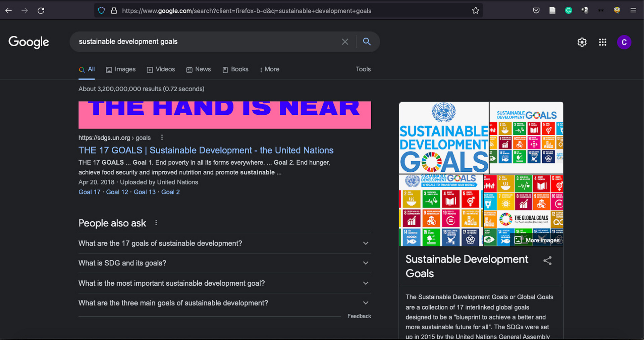
Task: Clear the search box text
Action: 345,42
